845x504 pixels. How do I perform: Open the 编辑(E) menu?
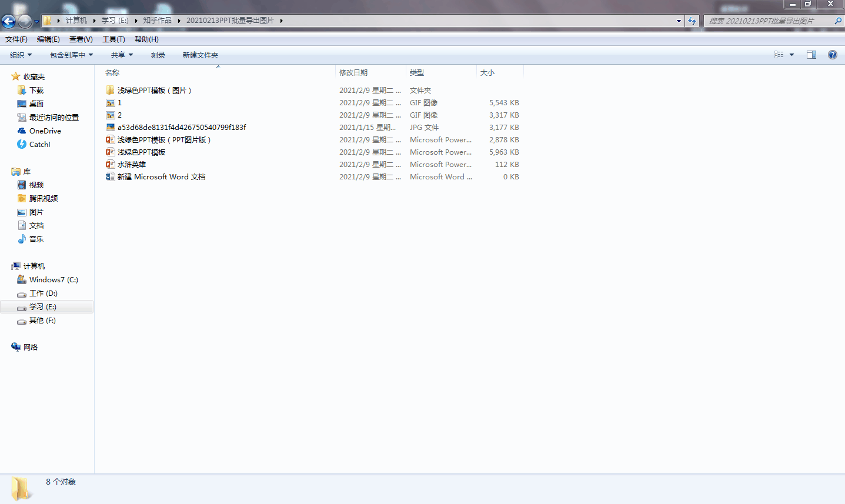click(x=48, y=39)
